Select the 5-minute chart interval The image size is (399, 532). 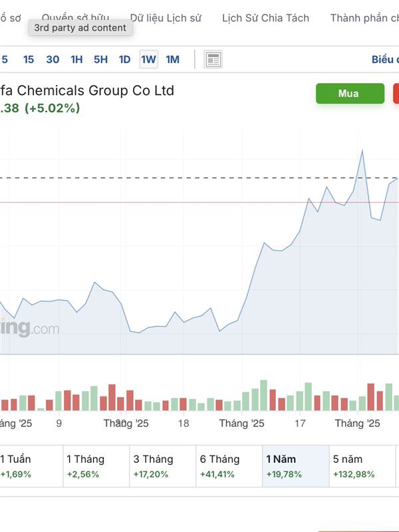(5, 60)
